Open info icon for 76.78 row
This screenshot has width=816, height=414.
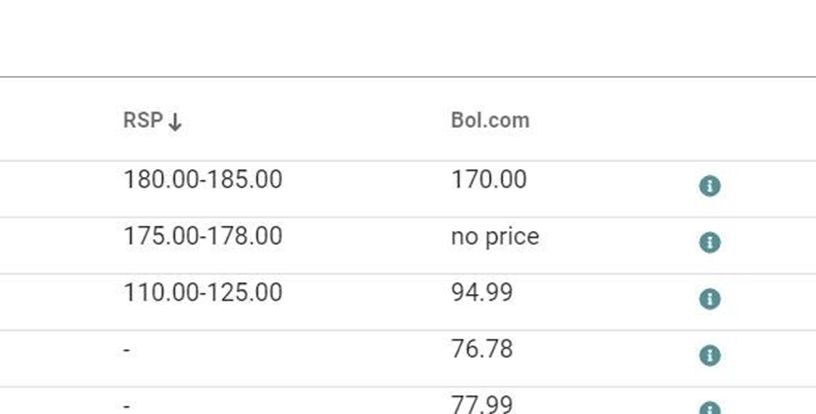pyautogui.click(x=709, y=355)
